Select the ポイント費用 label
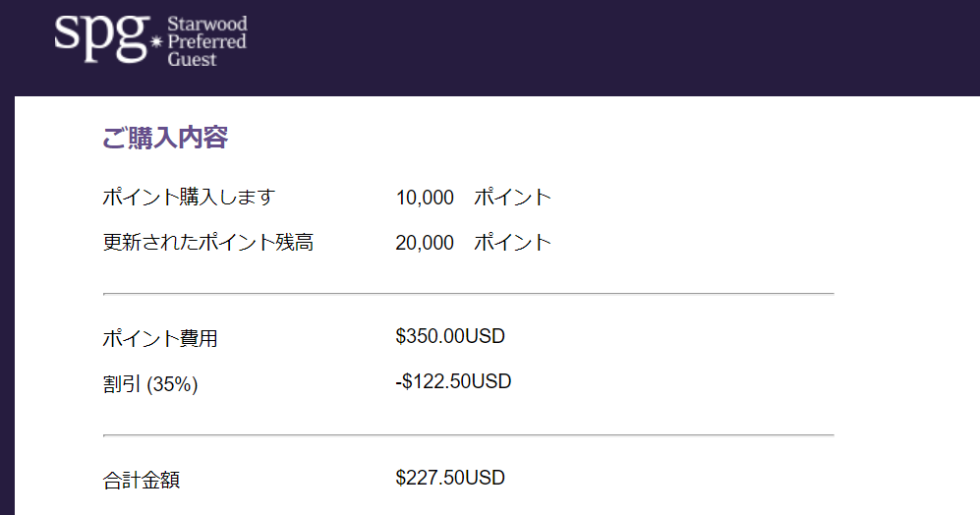The height and width of the screenshot is (515, 980). tap(159, 339)
